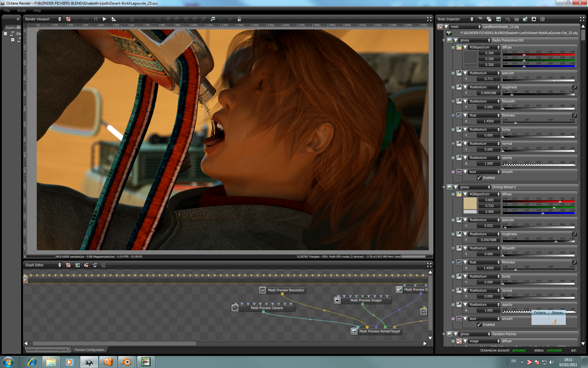Screen dimensions: 588x368
Task: Click the save render image icon
Action: (213, 19)
